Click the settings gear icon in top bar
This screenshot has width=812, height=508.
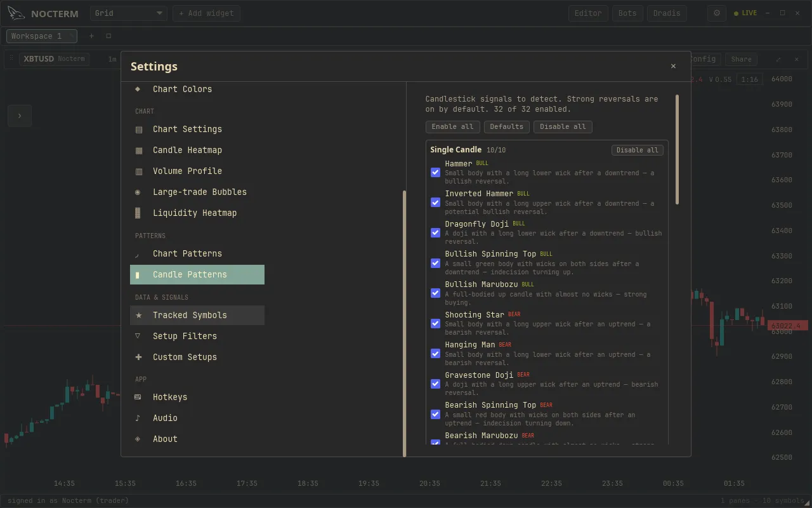click(x=717, y=13)
